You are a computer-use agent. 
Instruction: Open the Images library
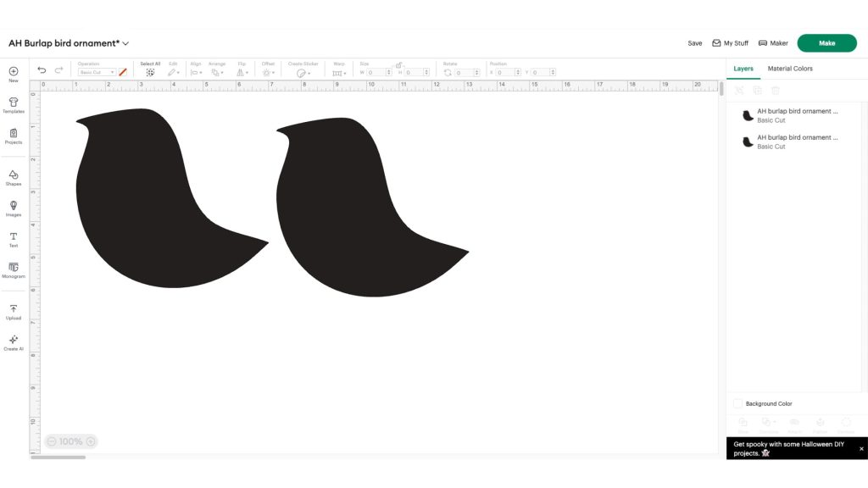click(14, 208)
